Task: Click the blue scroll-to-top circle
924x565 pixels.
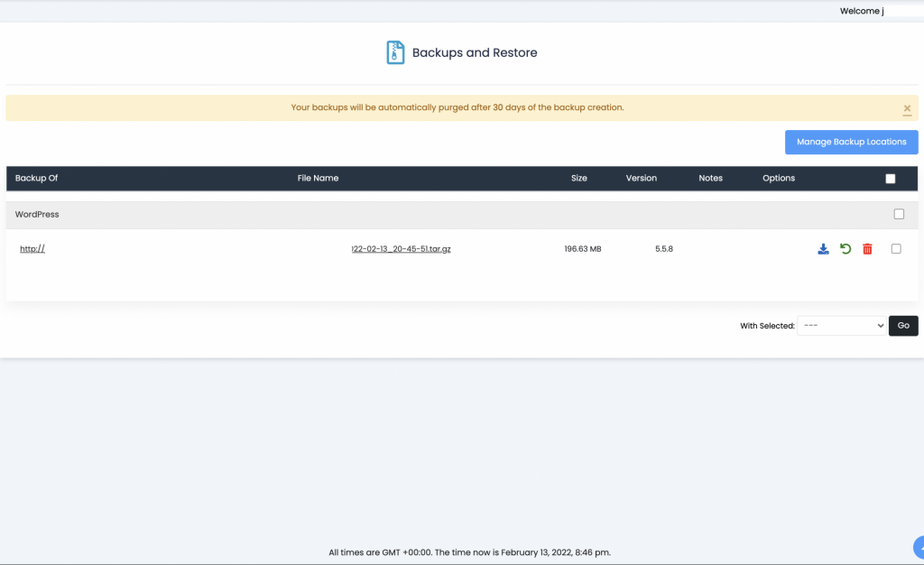Action: point(919,545)
